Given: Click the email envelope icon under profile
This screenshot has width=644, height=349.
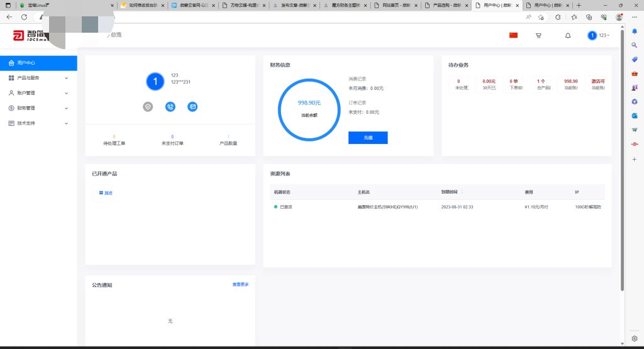Looking at the screenshot, I should tap(192, 107).
